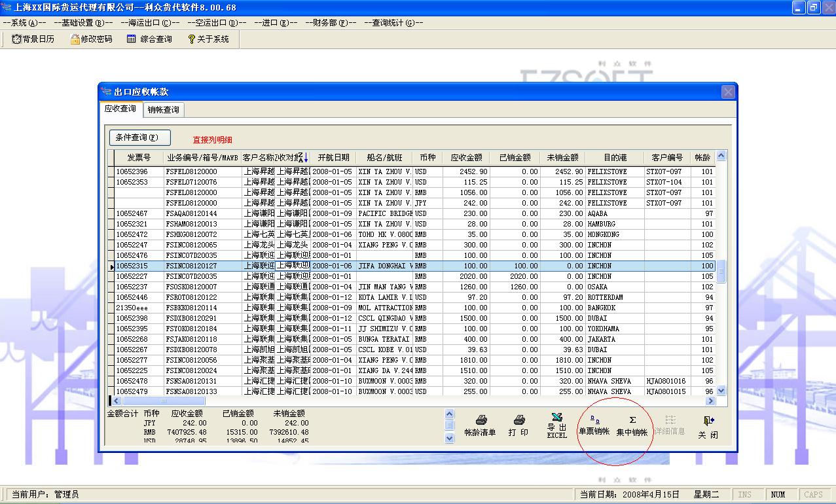The width and height of the screenshot is (836, 504).
Task: Sort by the 客户编号 column header
Action: coord(667,158)
